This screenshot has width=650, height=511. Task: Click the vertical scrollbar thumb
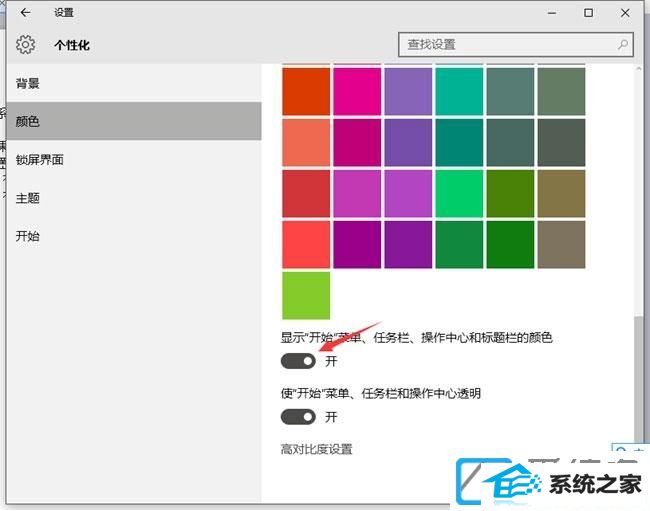pos(638,378)
